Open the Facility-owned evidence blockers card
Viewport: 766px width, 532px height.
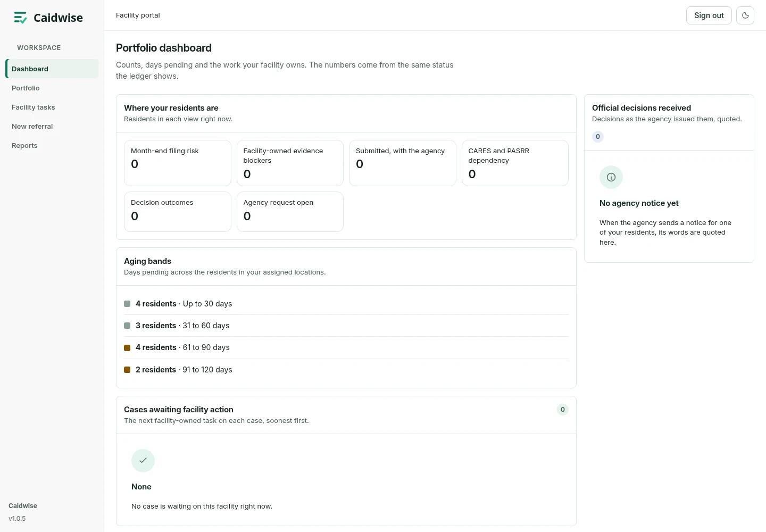click(x=290, y=163)
